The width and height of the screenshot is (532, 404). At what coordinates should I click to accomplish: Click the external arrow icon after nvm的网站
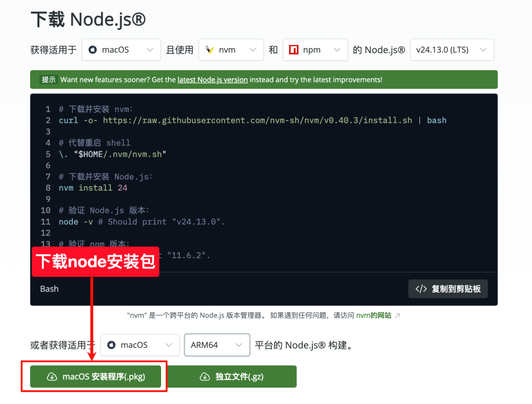(398, 316)
